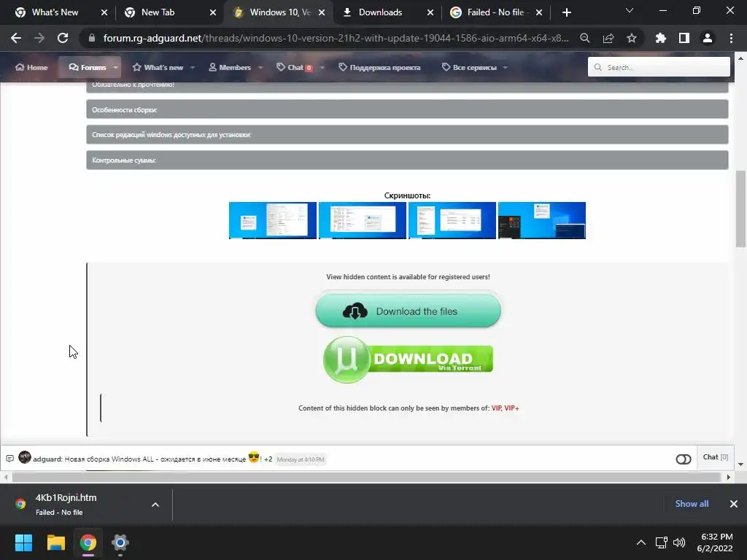Viewport: 747px width, 560px height.
Task: Open the third screenshot thumbnail
Action: tap(452, 220)
